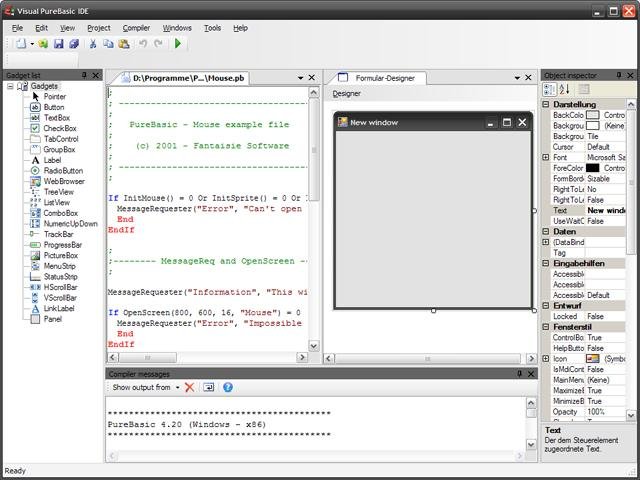Switch to the Formular-Designer tab
This screenshot has width=640, height=480.
tap(381, 78)
